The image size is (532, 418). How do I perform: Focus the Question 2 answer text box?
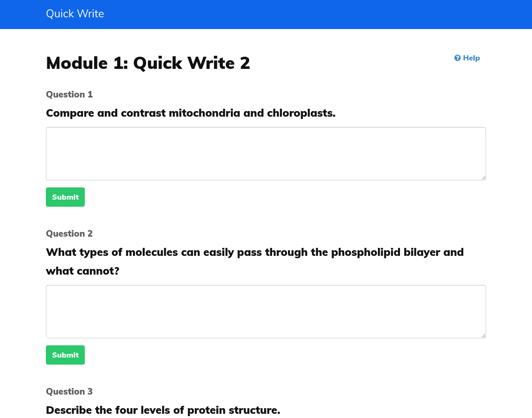[x=266, y=311]
